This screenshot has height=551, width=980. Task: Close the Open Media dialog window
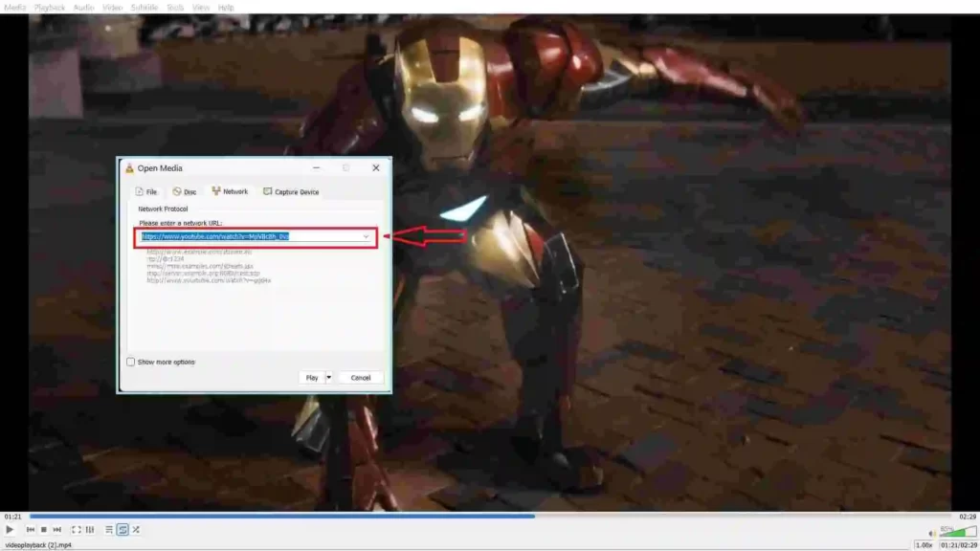tap(375, 168)
